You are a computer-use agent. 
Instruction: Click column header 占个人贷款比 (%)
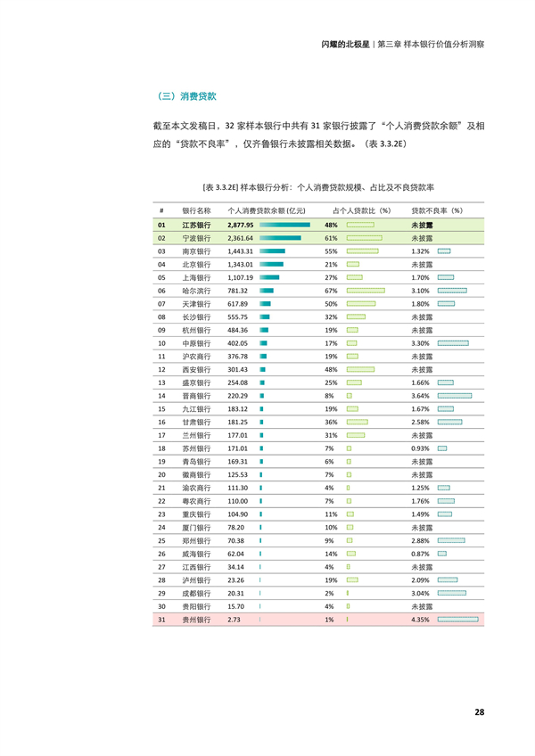click(x=361, y=210)
